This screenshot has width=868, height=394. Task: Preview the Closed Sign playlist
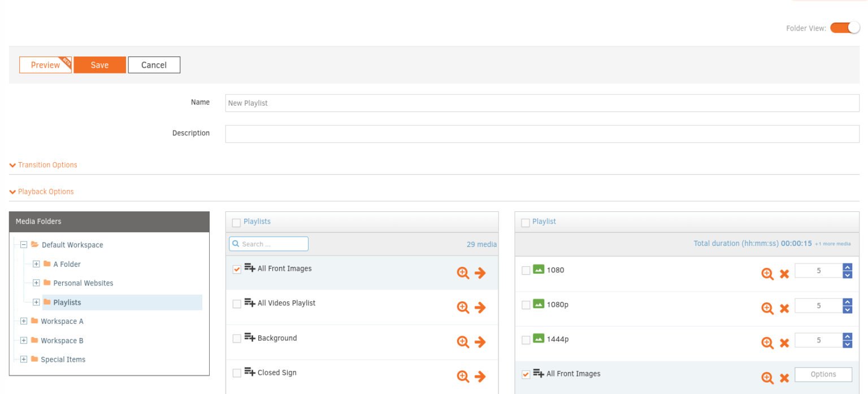click(x=463, y=376)
